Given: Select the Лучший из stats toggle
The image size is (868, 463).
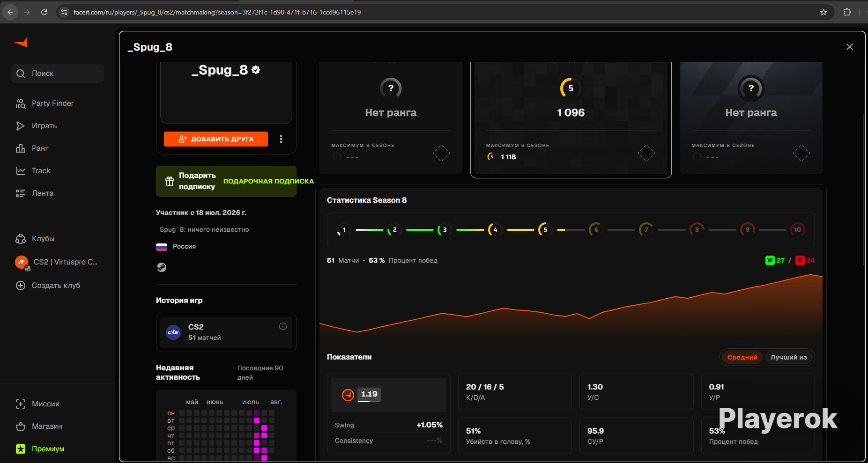Looking at the screenshot, I should 789,357.
